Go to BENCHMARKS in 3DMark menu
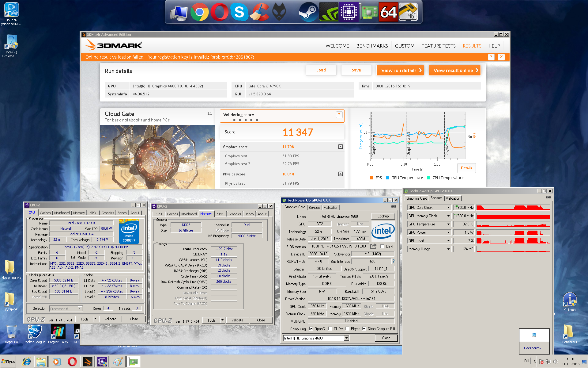The image size is (588, 368). pos(372,46)
